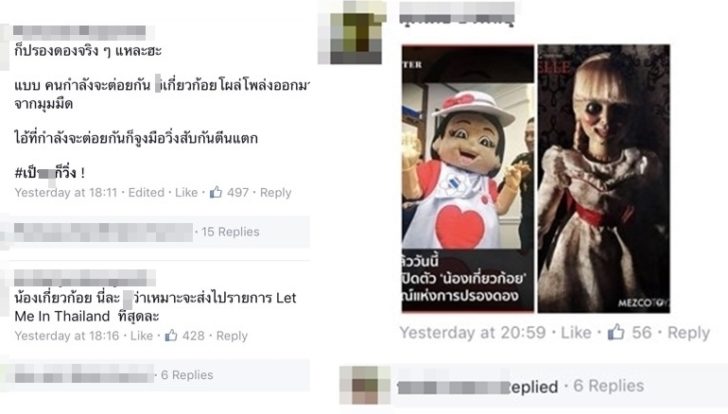728x414 pixels.
Task: Open the Yesterday at 20:59 timestamp
Action: (473, 332)
